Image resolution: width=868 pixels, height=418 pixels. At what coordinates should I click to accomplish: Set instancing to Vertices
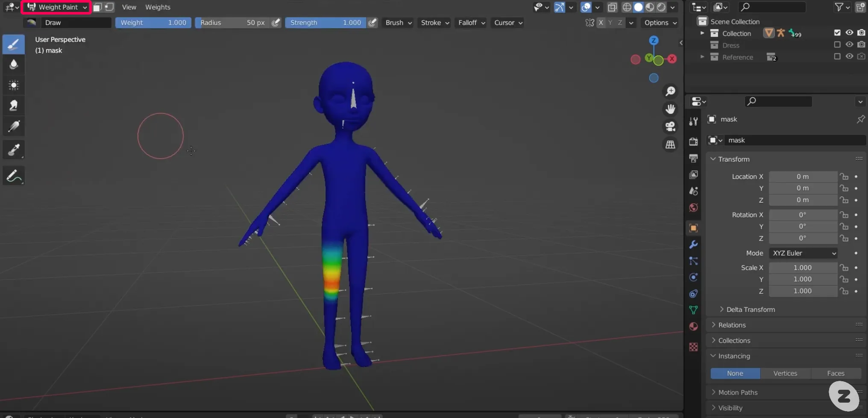tap(785, 373)
